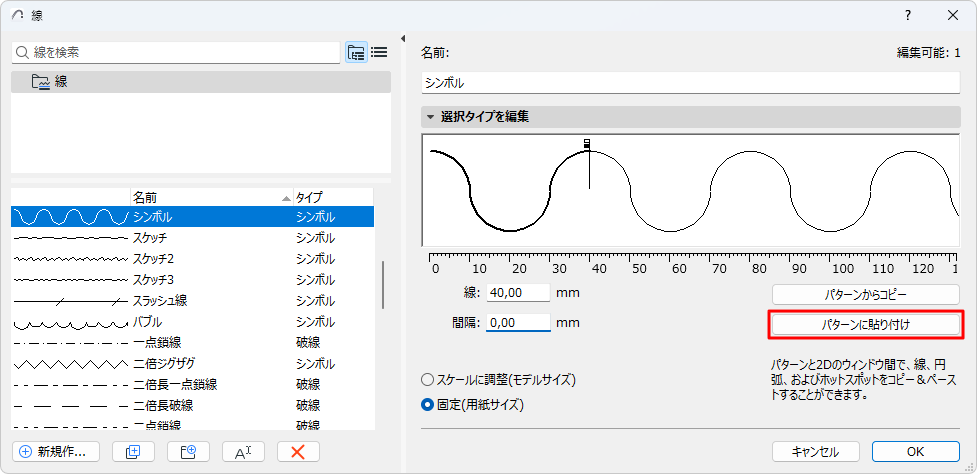Select the 一点鎖線 line row
The width and height of the screenshot is (977, 474).
(193, 343)
